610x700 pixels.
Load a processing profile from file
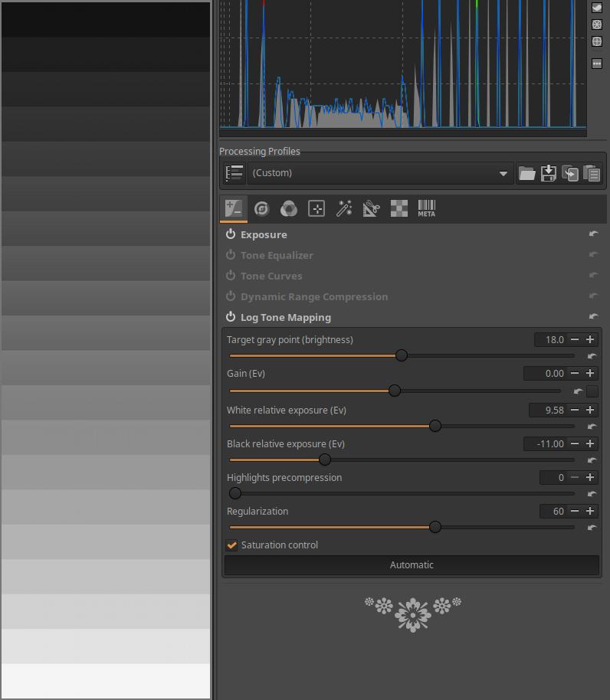tap(526, 173)
